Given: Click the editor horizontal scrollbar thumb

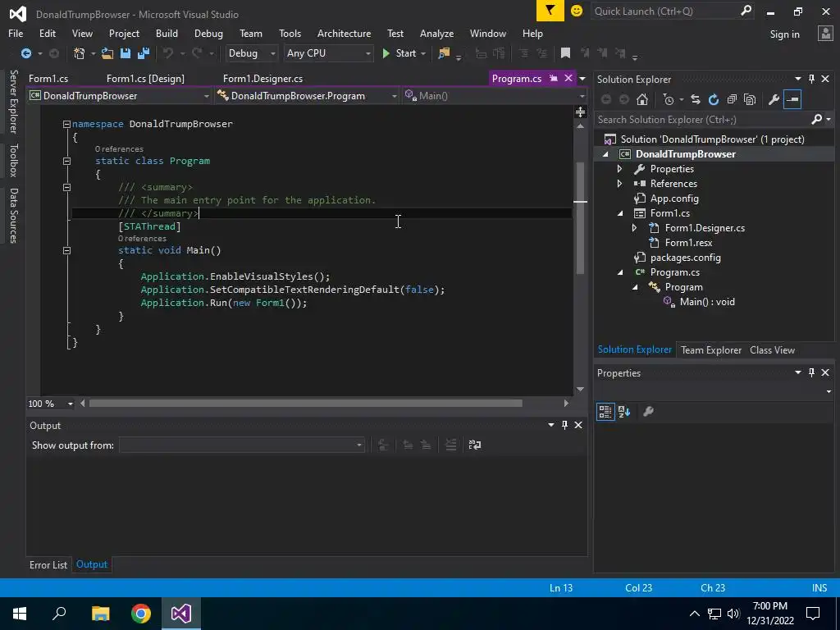Looking at the screenshot, I should [305, 404].
